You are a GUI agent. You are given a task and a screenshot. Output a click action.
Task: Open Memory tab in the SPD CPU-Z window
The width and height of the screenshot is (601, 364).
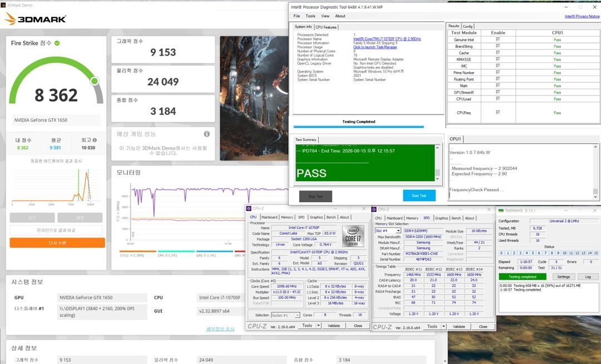pyautogui.click(x=412, y=218)
